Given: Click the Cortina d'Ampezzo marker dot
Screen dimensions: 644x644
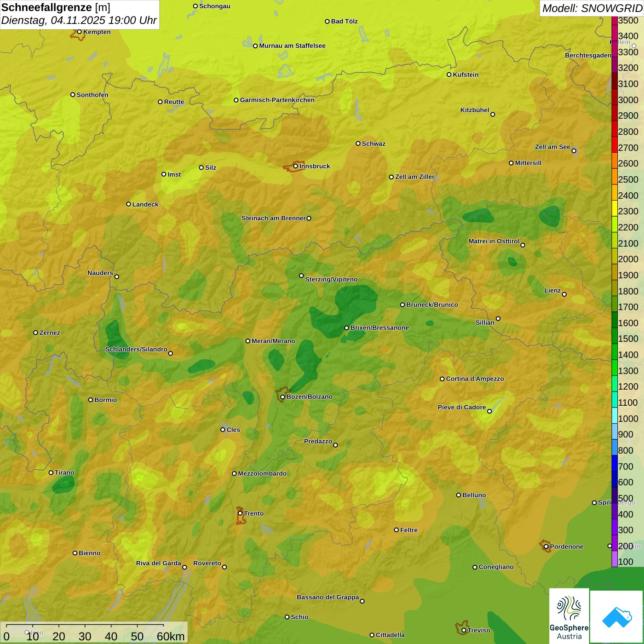Looking at the screenshot, I should [442, 379].
